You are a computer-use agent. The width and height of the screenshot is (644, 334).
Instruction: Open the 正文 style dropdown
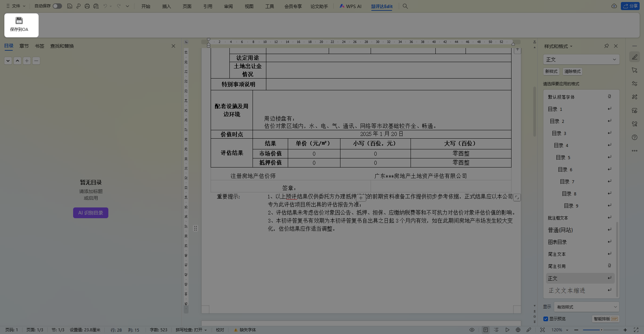point(615,59)
